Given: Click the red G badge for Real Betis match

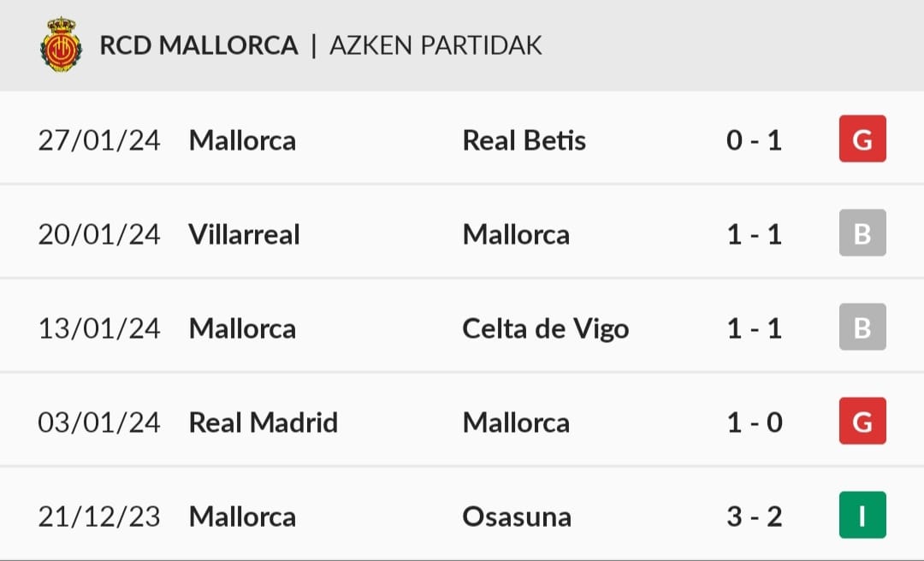Looking at the screenshot, I should tap(862, 139).
